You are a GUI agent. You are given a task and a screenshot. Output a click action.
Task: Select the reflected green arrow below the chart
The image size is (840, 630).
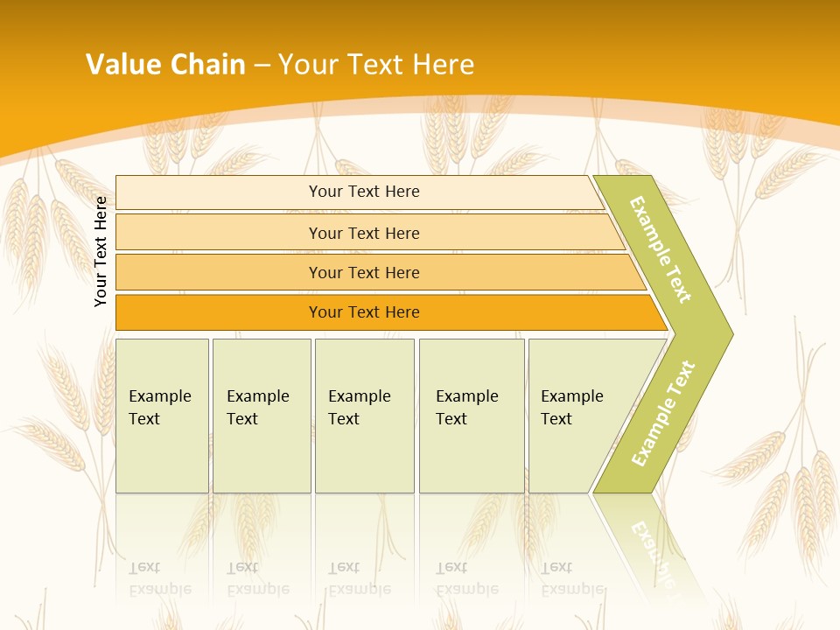[x=649, y=542]
